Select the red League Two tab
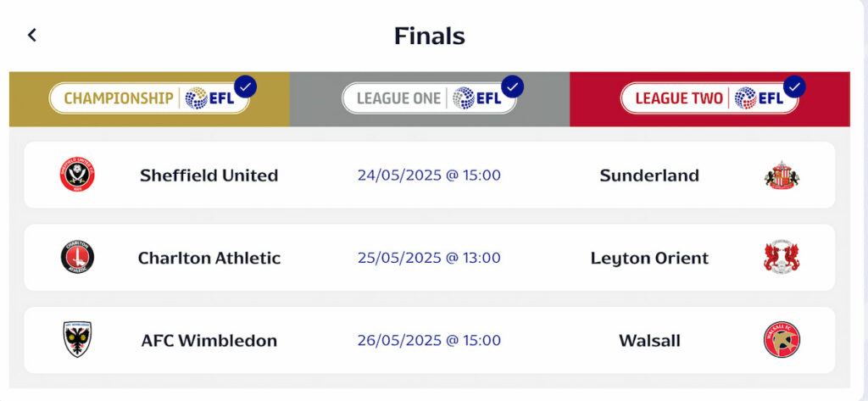This screenshot has width=868, height=401. click(x=709, y=99)
